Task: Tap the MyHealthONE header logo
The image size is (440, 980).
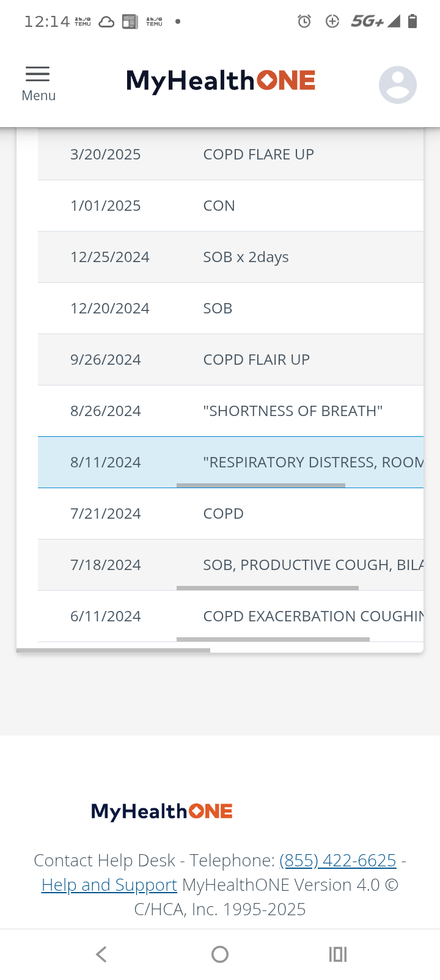Action: (221, 81)
